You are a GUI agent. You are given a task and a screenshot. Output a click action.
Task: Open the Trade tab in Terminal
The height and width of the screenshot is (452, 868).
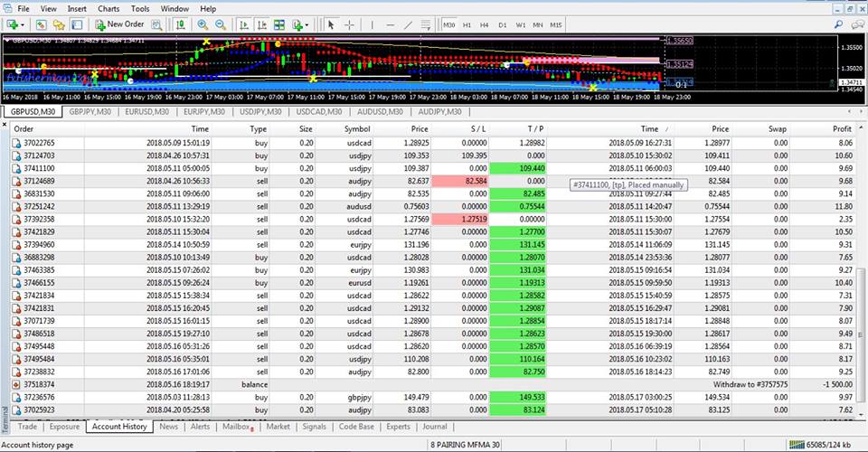[27, 427]
